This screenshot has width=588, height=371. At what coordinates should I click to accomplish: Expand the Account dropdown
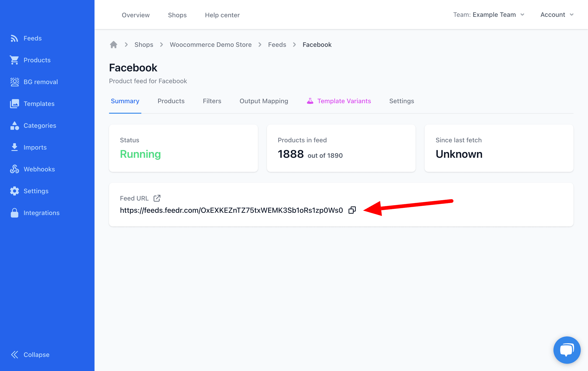556,14
